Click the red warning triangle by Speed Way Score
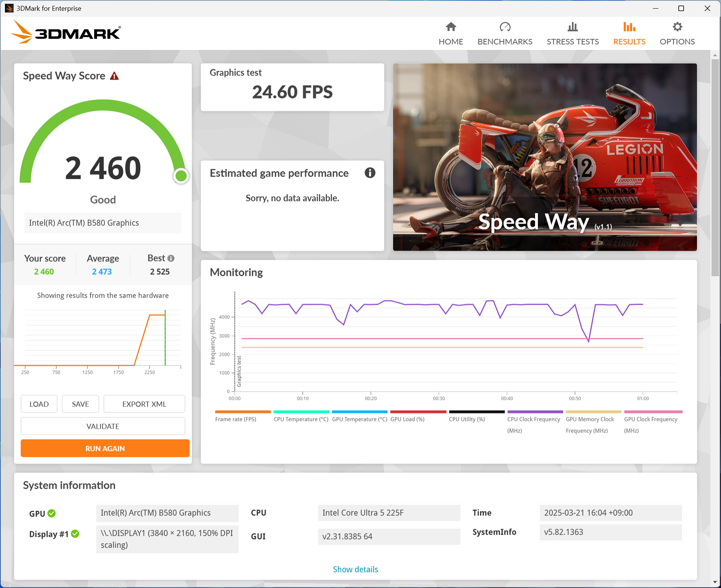 click(x=114, y=76)
